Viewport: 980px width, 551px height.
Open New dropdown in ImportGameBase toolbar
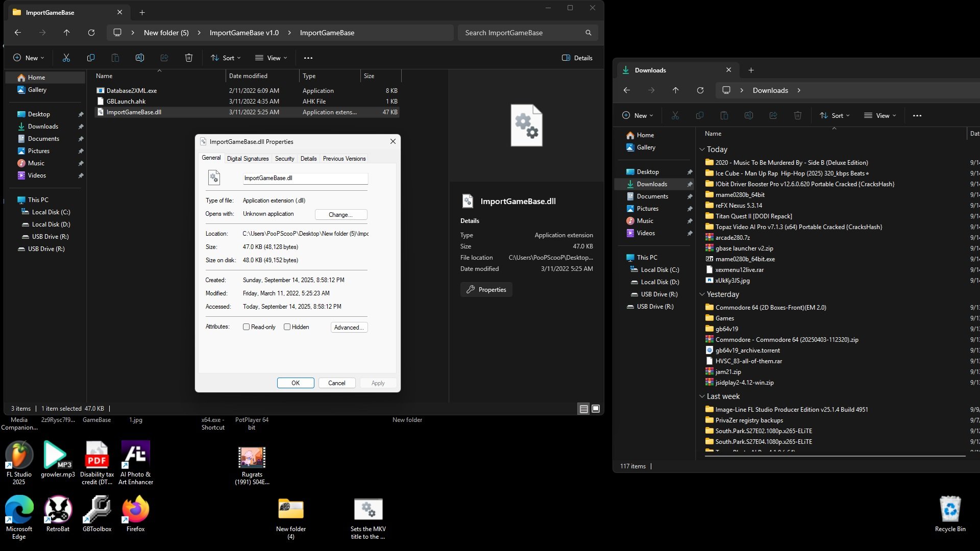29,58
